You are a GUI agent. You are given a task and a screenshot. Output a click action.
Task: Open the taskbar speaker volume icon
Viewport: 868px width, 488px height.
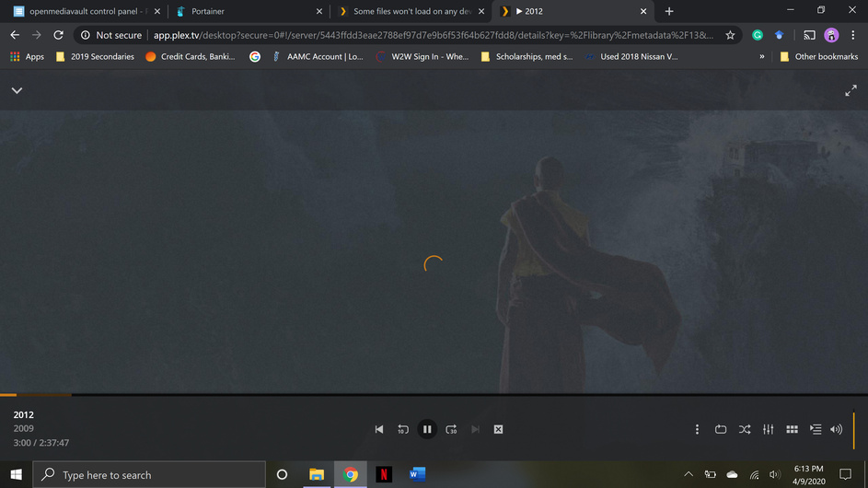click(x=774, y=475)
